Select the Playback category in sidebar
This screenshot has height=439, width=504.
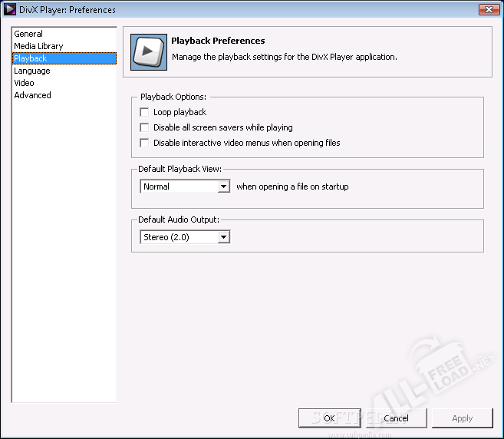[x=31, y=58]
